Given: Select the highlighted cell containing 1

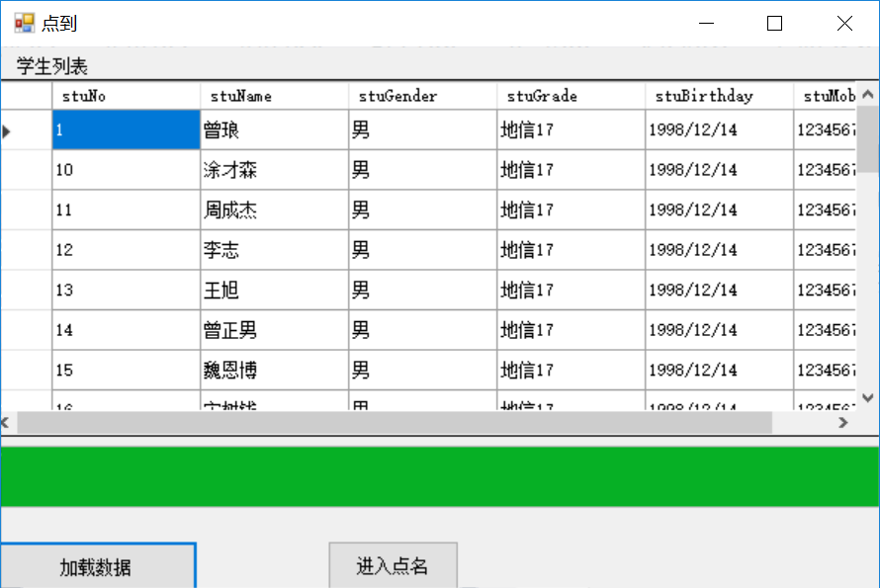Looking at the screenshot, I should (126, 129).
